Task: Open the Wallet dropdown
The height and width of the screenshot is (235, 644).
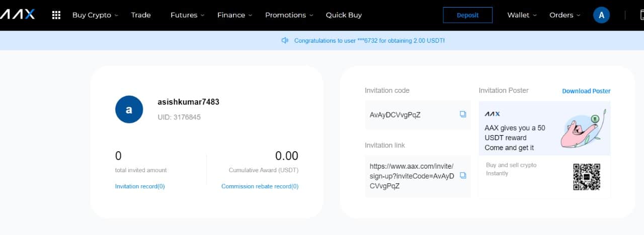Action: point(522,15)
